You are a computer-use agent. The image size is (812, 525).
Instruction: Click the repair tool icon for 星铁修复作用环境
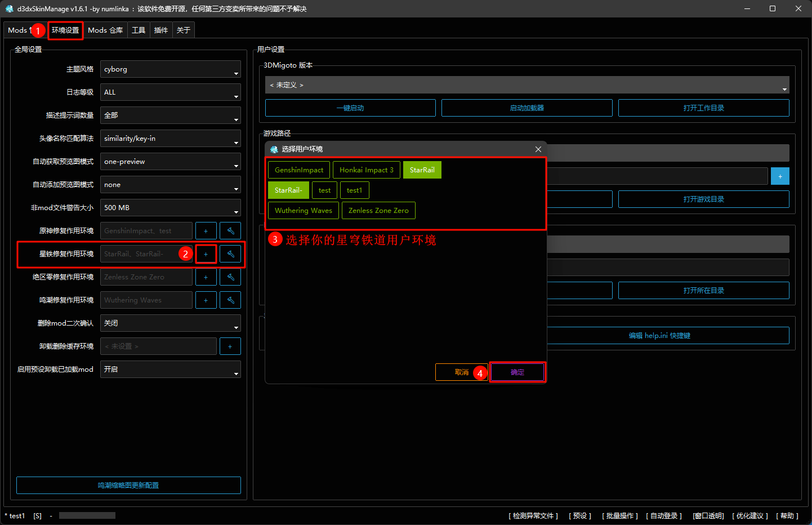230,254
